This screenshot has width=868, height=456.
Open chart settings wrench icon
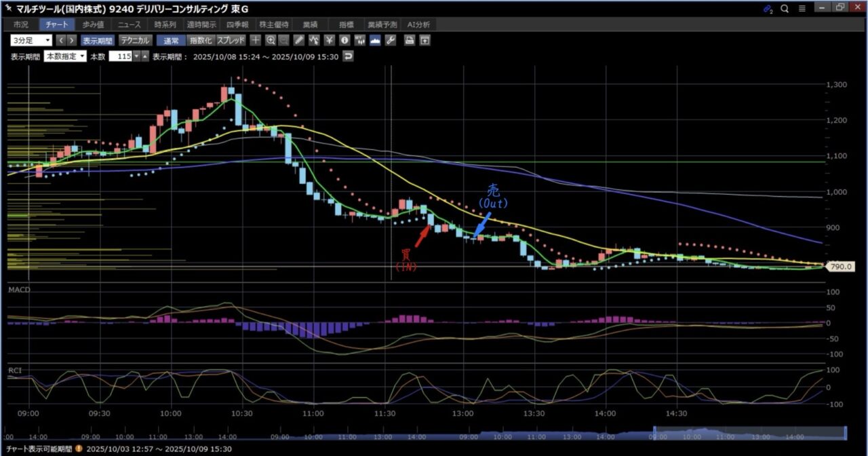tap(390, 40)
